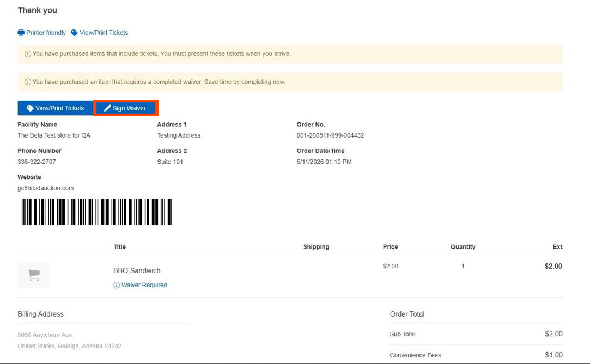Click order date 5/11/2026 01:10 PM
Viewport: 590px width, 364px height.
pyautogui.click(x=324, y=162)
